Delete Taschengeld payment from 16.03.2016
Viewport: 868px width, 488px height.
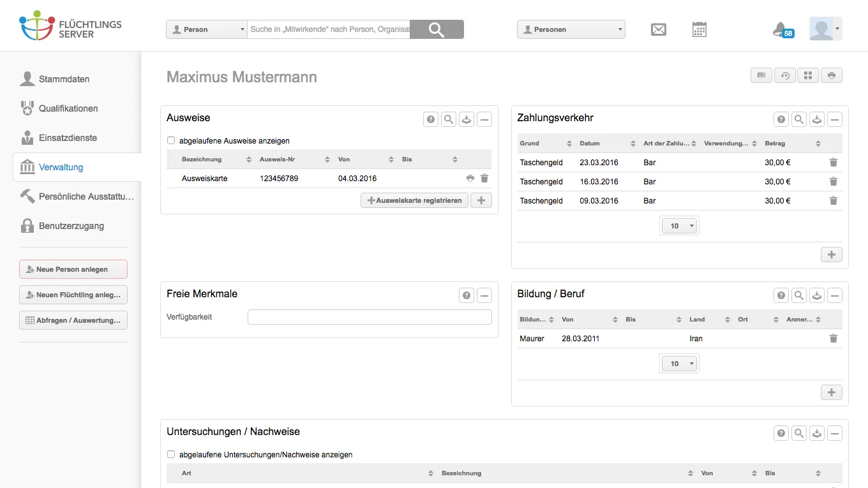(x=834, y=182)
